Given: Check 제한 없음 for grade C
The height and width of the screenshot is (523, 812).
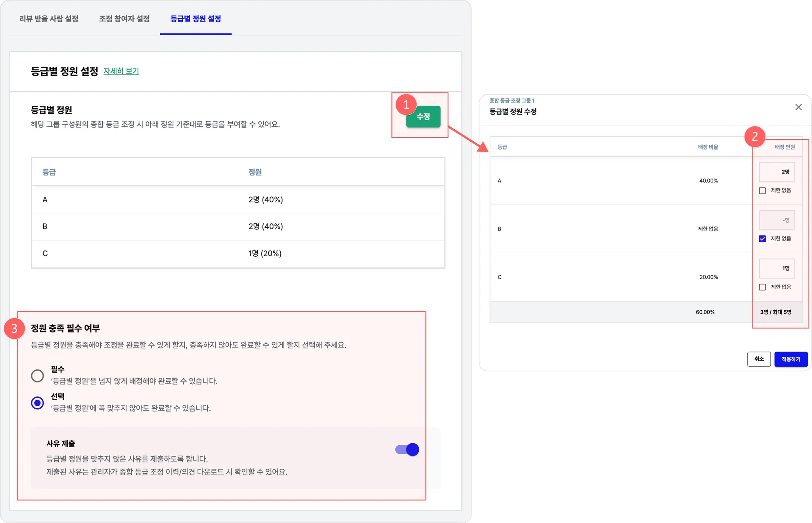Looking at the screenshot, I should click(762, 287).
